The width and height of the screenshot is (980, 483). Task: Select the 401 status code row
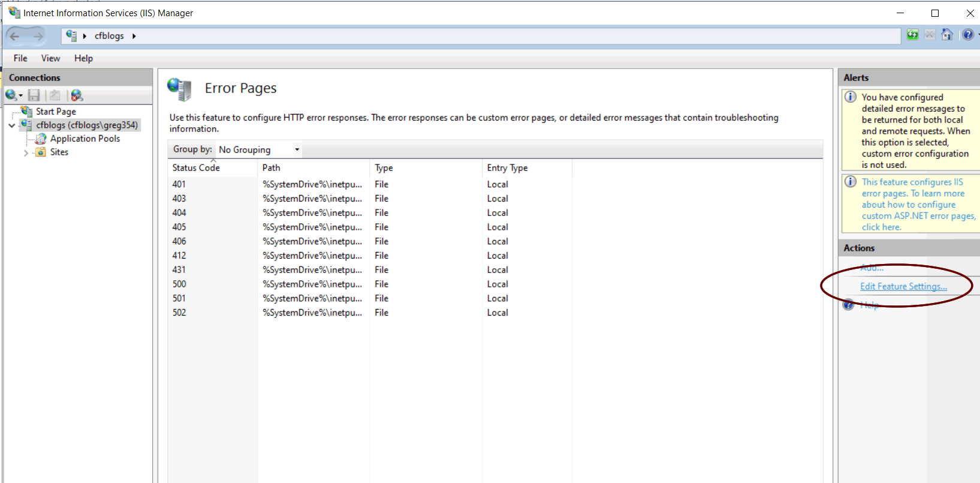(370, 184)
